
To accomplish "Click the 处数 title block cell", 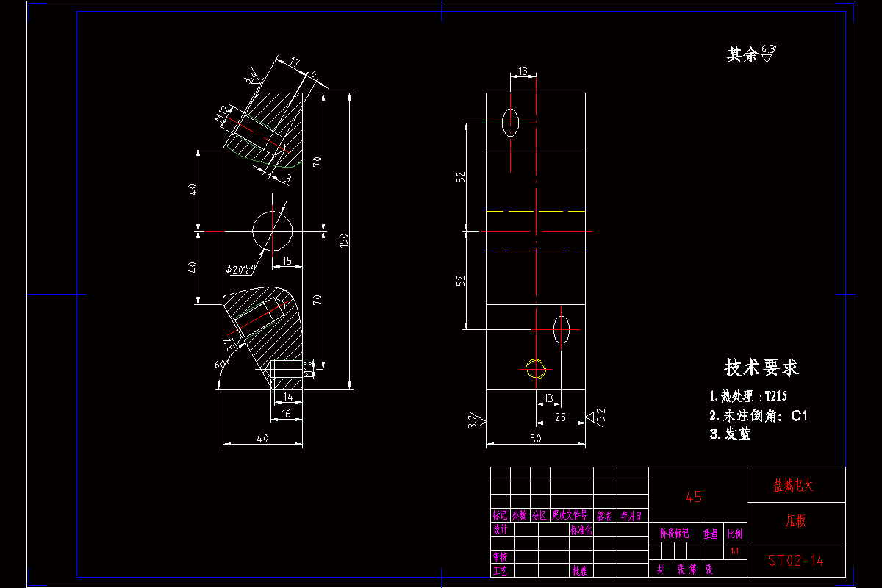I will tap(520, 516).
